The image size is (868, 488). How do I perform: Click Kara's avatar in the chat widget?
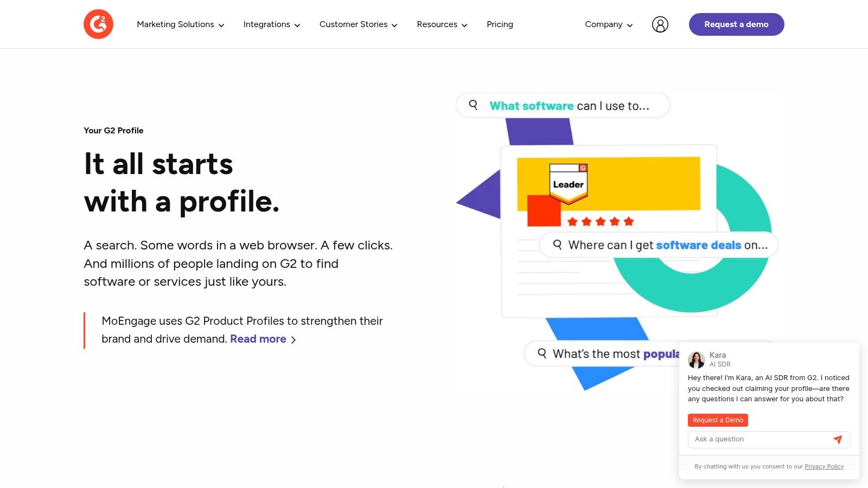[x=696, y=359]
